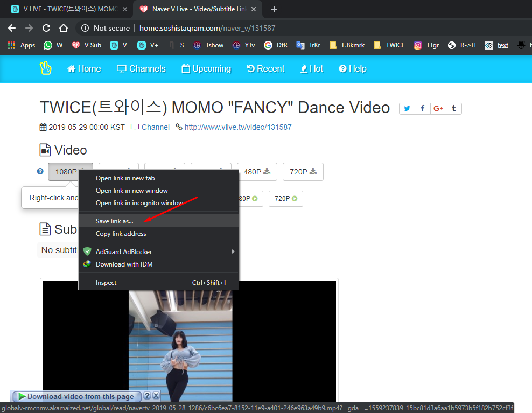Choose Download with IDM

click(158, 264)
